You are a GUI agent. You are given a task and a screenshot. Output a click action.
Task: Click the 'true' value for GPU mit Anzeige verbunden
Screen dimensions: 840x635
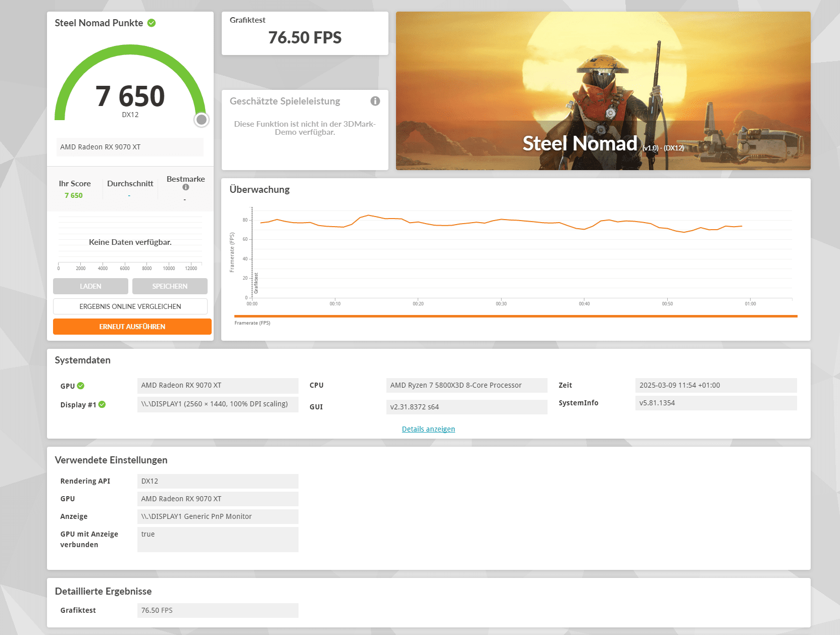(x=218, y=540)
